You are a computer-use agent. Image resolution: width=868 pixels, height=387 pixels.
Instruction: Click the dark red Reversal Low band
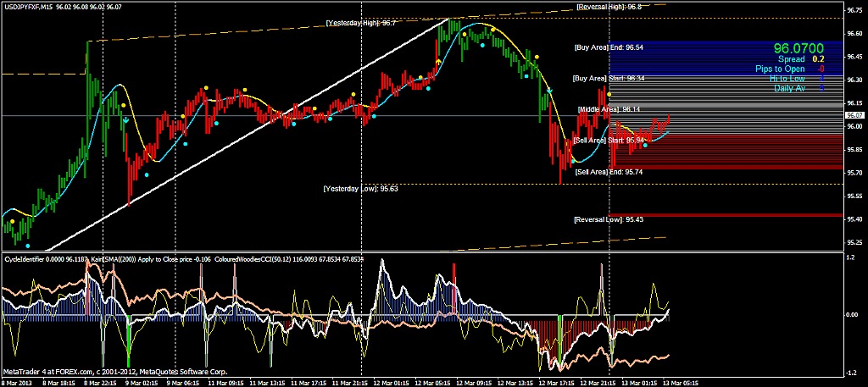point(726,215)
